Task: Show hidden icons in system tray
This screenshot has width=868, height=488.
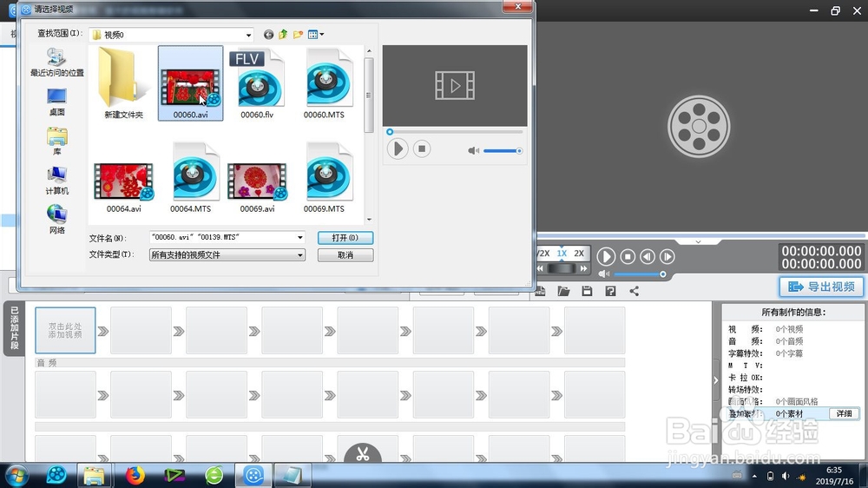Action: pyautogui.click(x=754, y=476)
